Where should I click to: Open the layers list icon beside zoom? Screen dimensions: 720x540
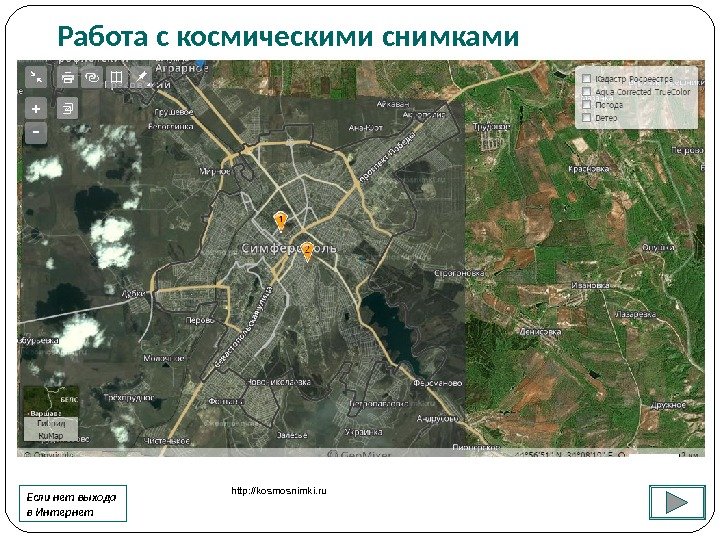68,109
